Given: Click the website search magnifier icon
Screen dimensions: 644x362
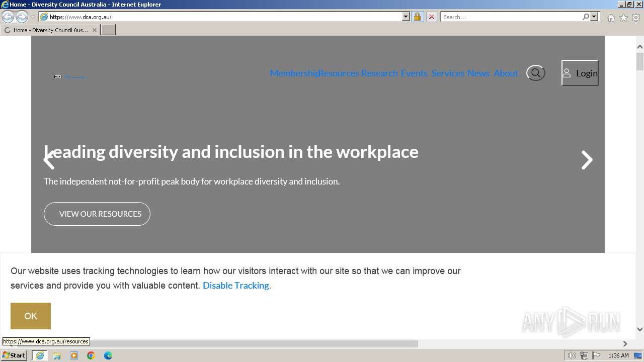Looking at the screenshot, I should 536,73.
